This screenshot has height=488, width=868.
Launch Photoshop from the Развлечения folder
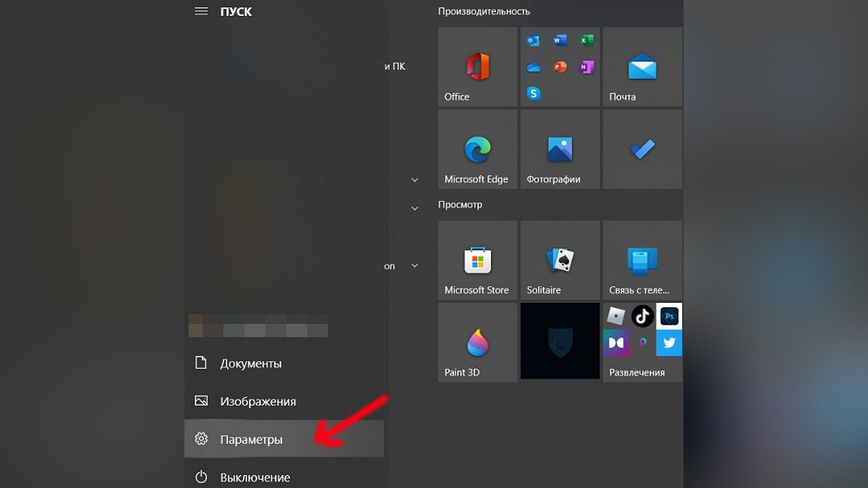(x=669, y=316)
